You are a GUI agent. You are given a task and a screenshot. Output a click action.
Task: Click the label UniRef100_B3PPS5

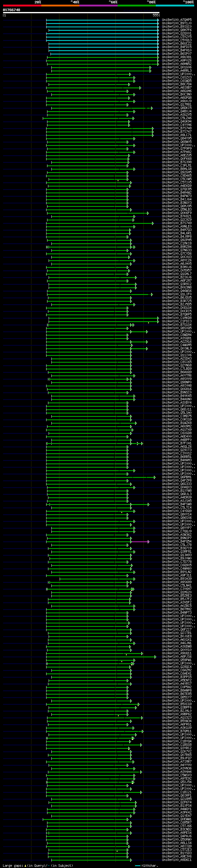click(x=177, y=677)
